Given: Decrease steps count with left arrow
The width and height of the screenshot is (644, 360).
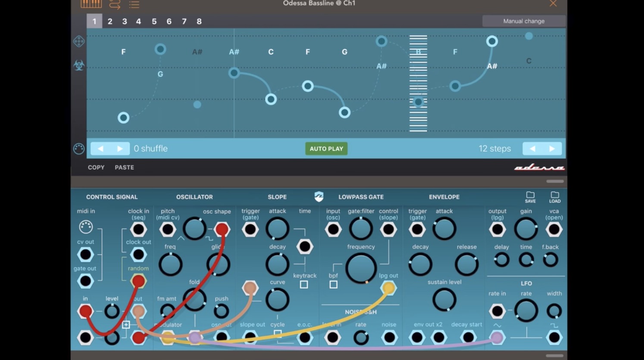Looking at the screenshot, I should (x=532, y=149).
